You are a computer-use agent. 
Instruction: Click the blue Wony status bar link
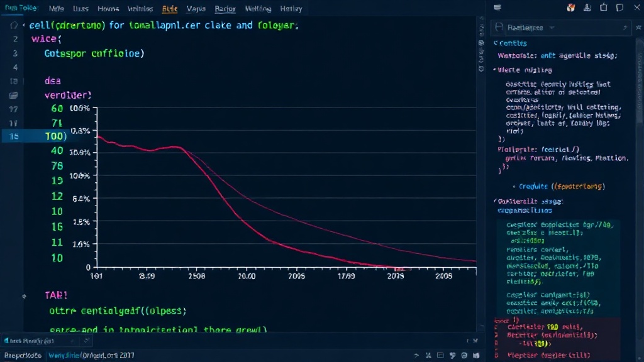[x=64, y=356]
